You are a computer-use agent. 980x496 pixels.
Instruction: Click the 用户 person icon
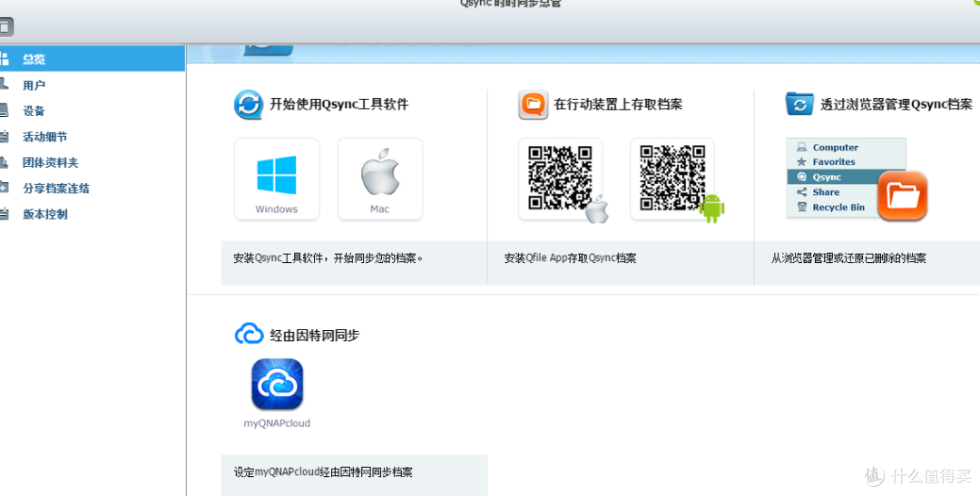tap(4, 84)
